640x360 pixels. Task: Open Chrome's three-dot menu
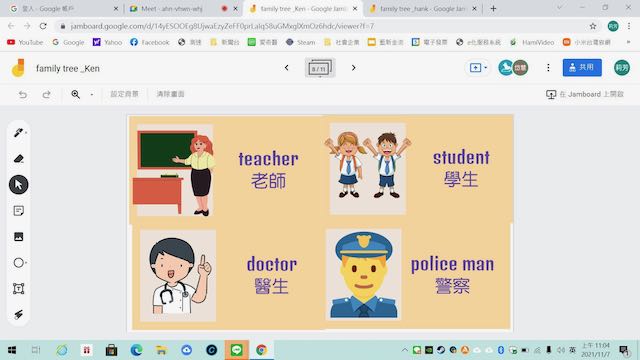click(x=629, y=26)
